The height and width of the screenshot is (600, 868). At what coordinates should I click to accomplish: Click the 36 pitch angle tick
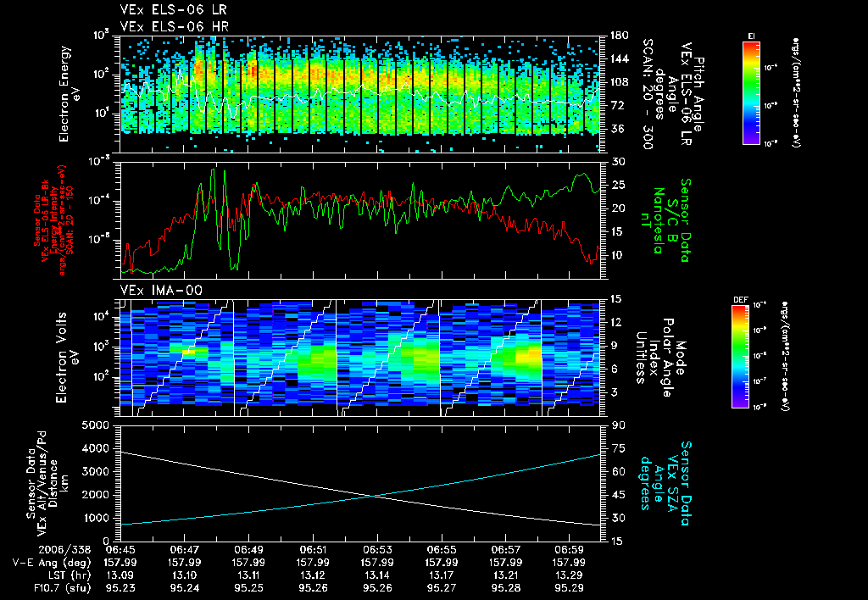click(x=616, y=129)
